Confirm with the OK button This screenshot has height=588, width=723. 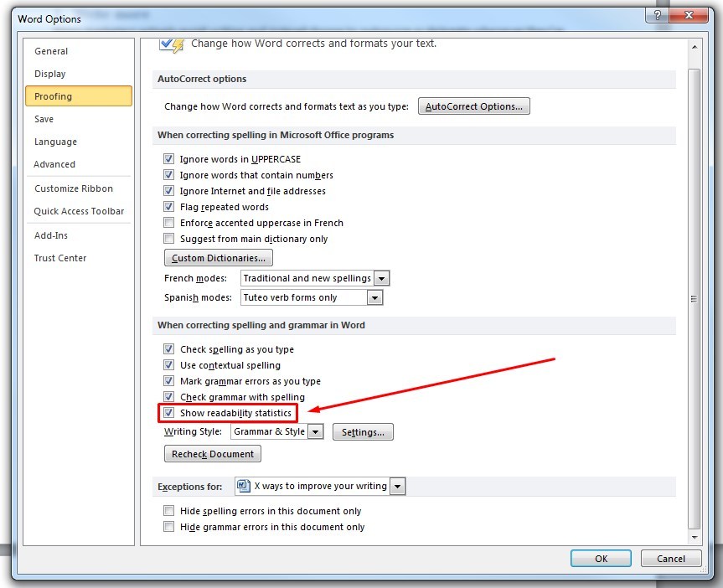tap(601, 559)
